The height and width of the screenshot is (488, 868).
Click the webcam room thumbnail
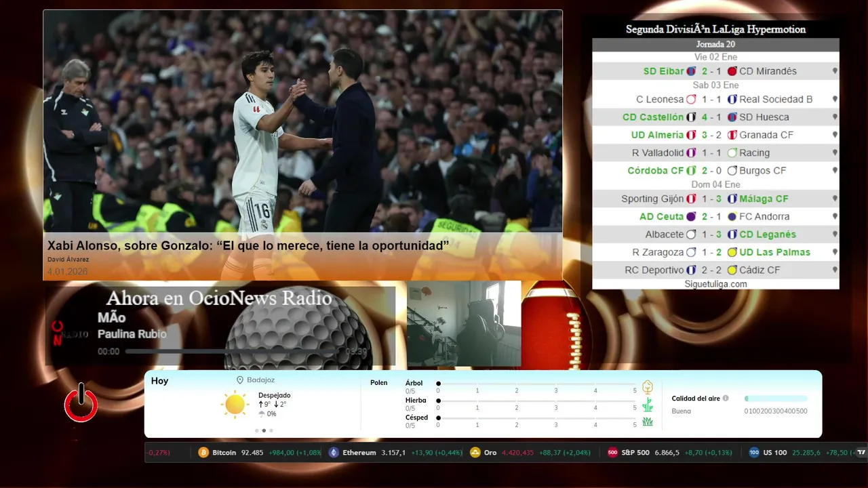tap(464, 323)
